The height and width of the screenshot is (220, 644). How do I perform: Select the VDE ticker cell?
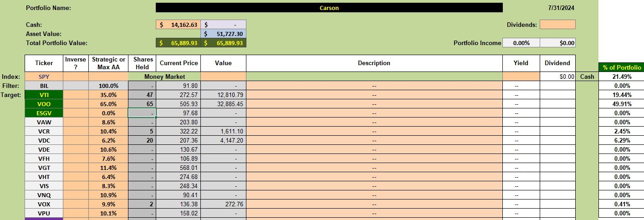tap(44, 149)
